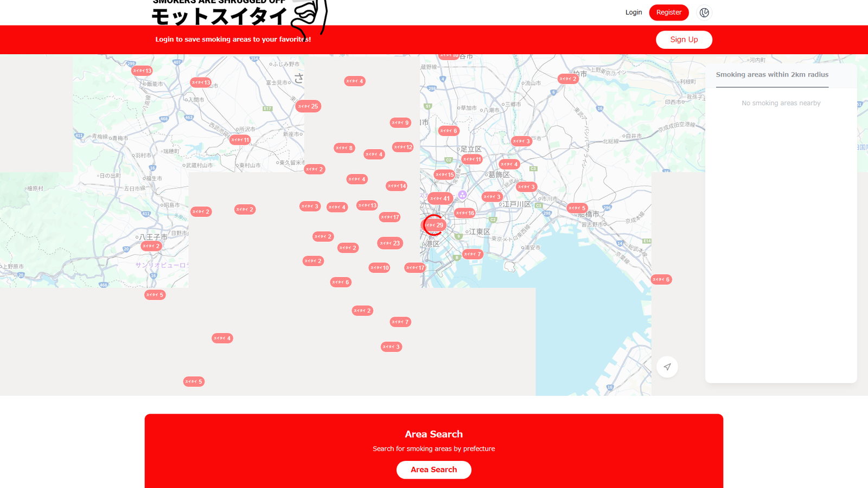Click the スイタイ 12 cluster marker
868x488 pixels.
point(402,146)
